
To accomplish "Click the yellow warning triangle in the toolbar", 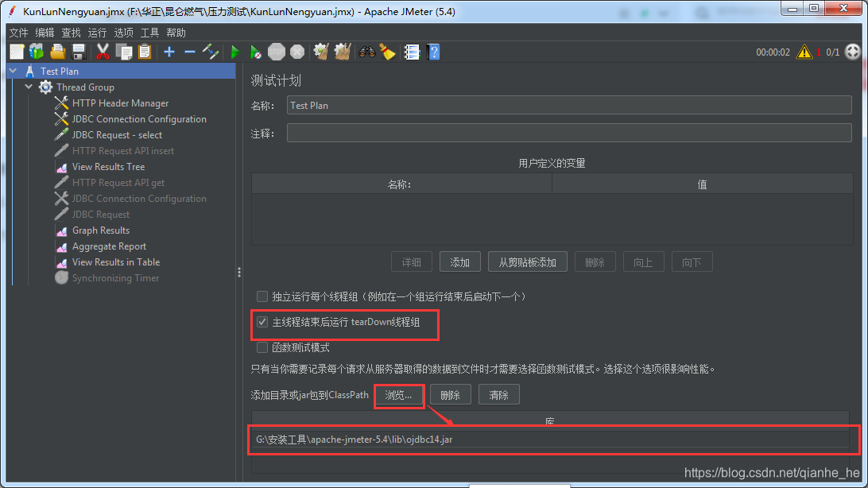I will coord(806,52).
